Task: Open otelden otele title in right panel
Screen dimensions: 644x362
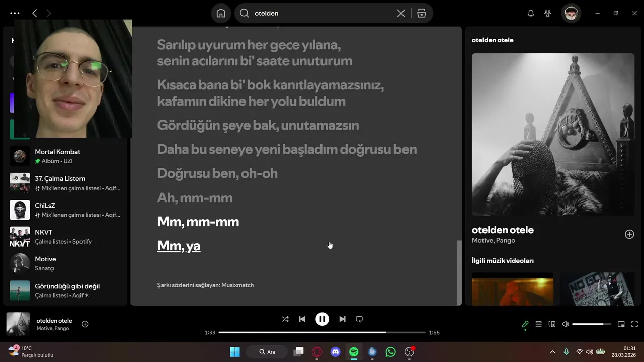Action: click(x=503, y=230)
